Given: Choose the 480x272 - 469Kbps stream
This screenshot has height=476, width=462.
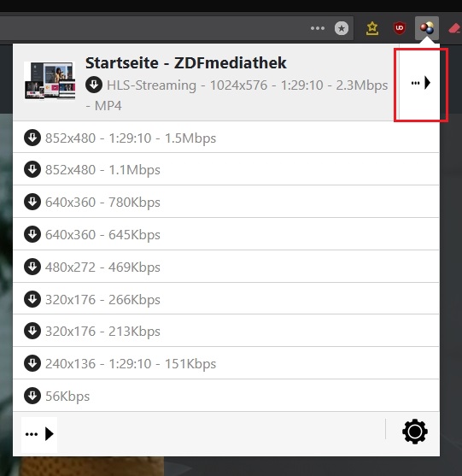Looking at the screenshot, I should pyautogui.click(x=226, y=267).
